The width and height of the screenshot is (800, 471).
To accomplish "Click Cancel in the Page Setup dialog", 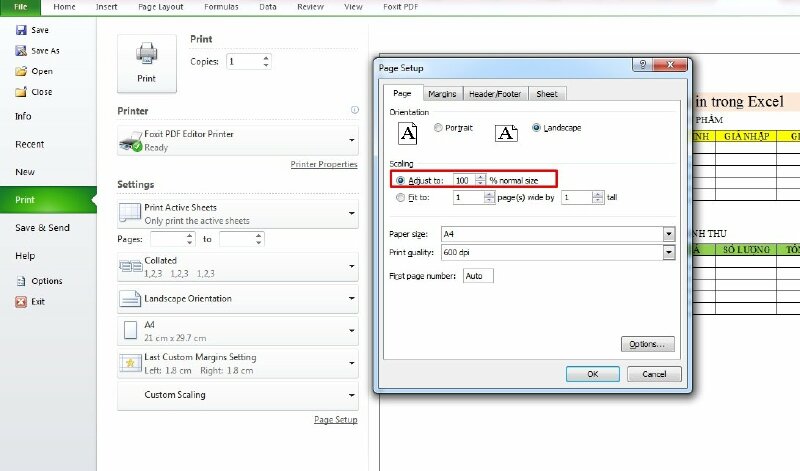I will click(654, 374).
